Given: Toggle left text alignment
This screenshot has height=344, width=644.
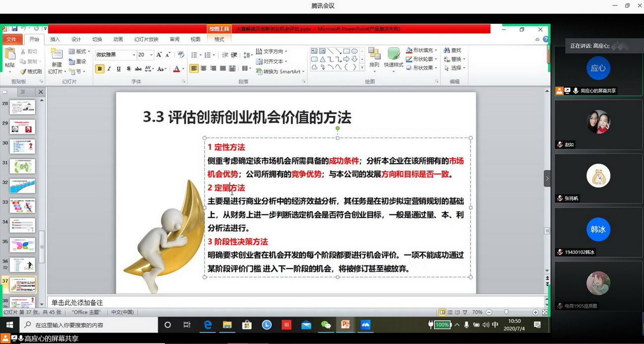Looking at the screenshot, I should [x=194, y=69].
